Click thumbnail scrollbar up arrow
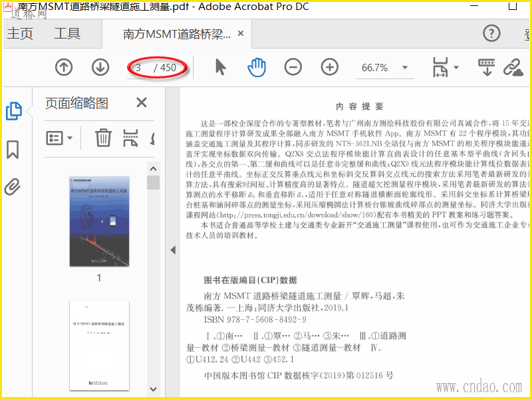The width and height of the screenshot is (532, 399). pyautogui.click(x=154, y=169)
